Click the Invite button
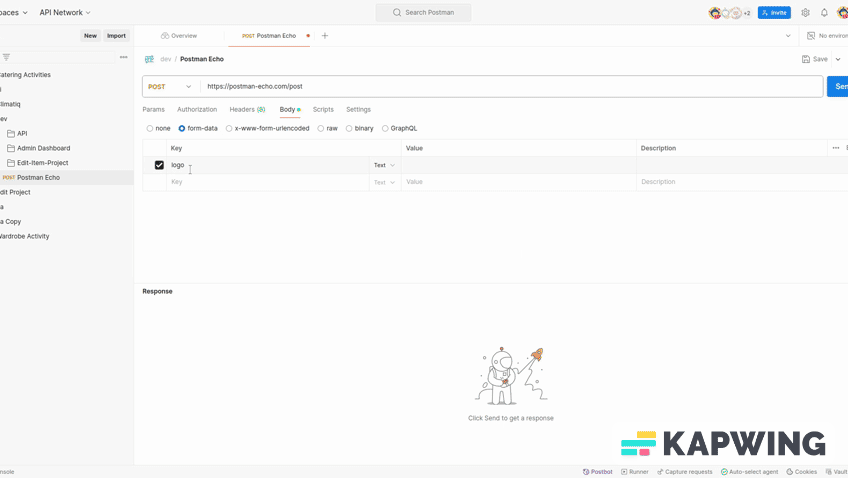The width and height of the screenshot is (848, 478). [x=774, y=12]
